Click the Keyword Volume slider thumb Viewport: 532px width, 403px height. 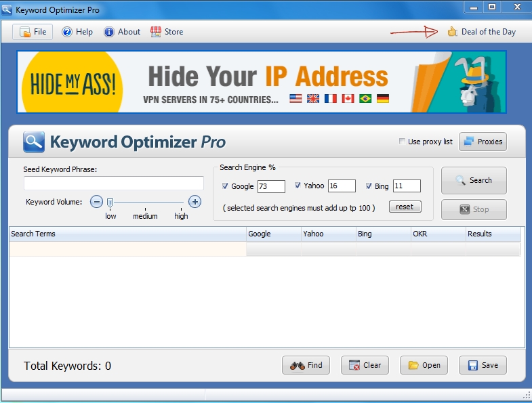[110, 203]
